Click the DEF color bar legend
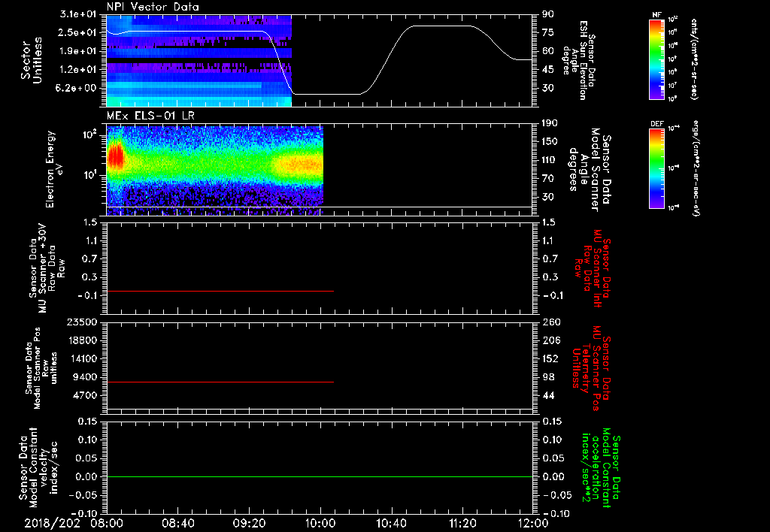The width and height of the screenshot is (770, 532). point(656,168)
